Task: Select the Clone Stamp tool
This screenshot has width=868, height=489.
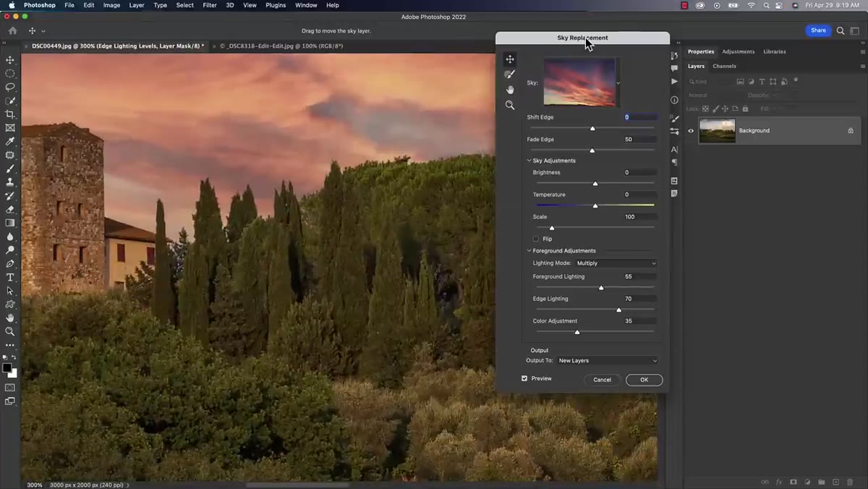Action: pos(10,182)
